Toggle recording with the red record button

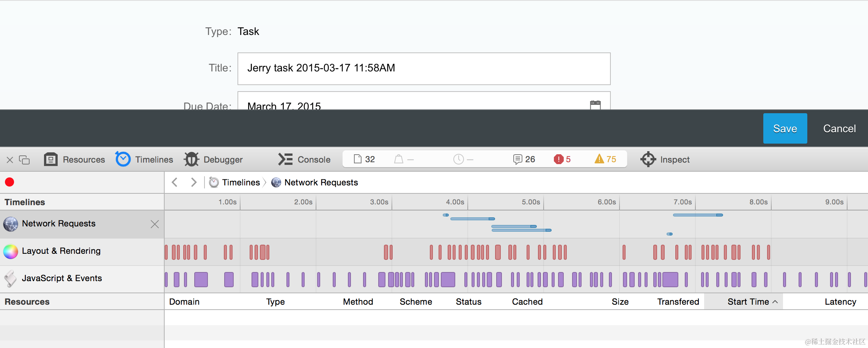(9, 182)
